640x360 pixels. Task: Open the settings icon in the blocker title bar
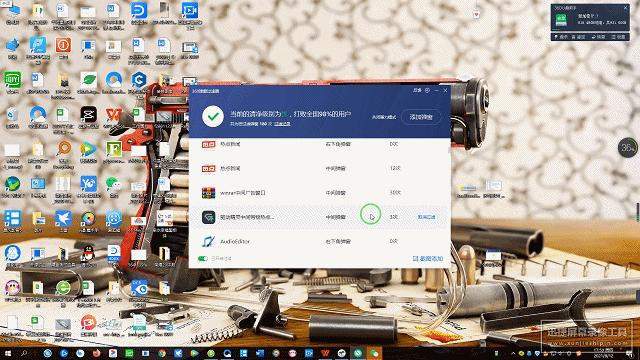427,90
